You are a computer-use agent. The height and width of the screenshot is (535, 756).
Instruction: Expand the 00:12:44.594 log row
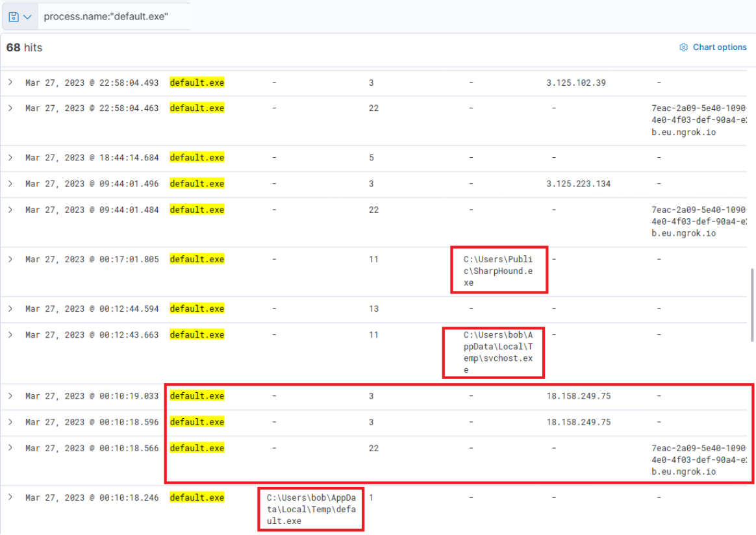pos(10,308)
